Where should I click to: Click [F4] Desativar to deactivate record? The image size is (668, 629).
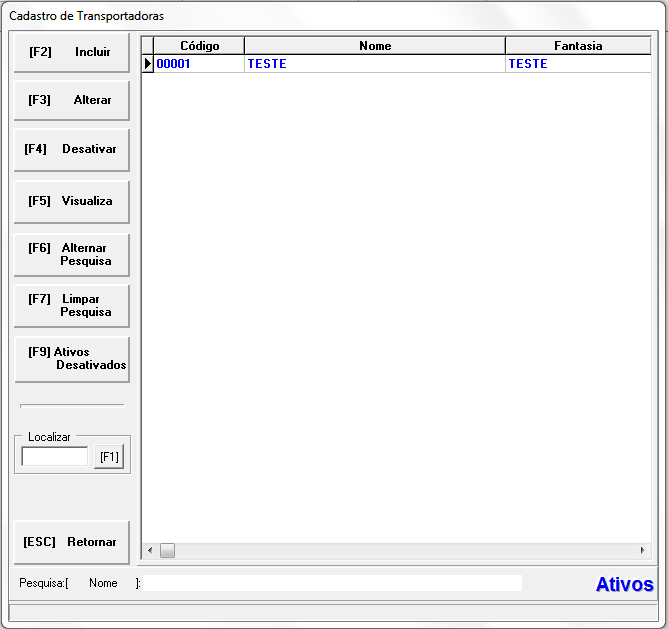pyautogui.click(x=71, y=149)
